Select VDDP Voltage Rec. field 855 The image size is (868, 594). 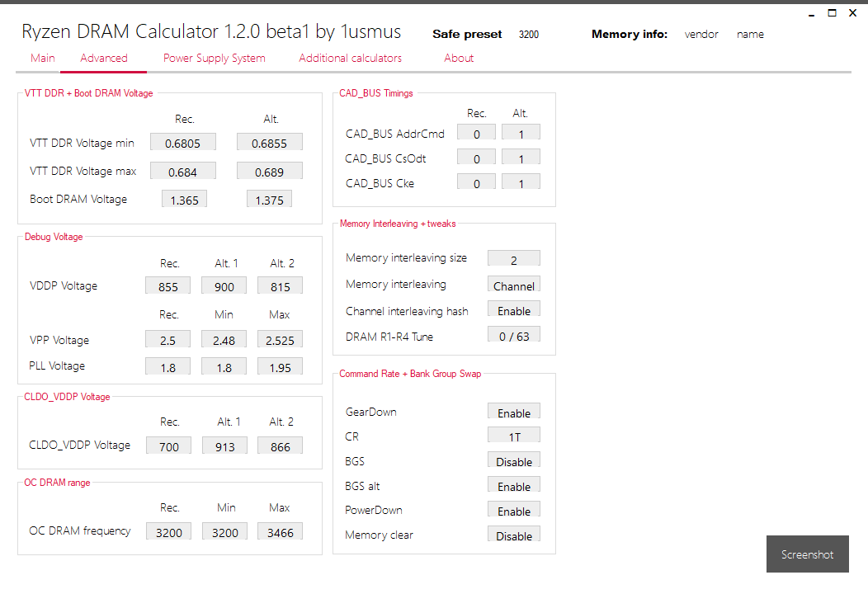[x=167, y=285]
